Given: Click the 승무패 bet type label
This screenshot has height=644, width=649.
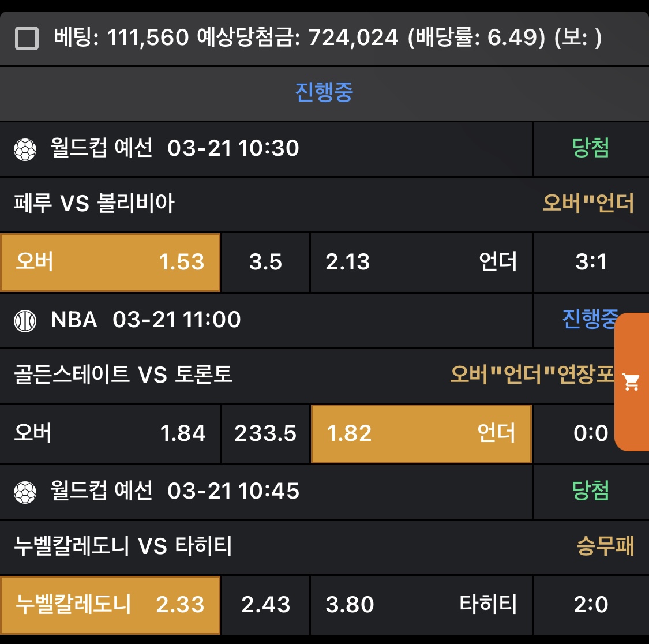Looking at the screenshot, I should 605,546.
